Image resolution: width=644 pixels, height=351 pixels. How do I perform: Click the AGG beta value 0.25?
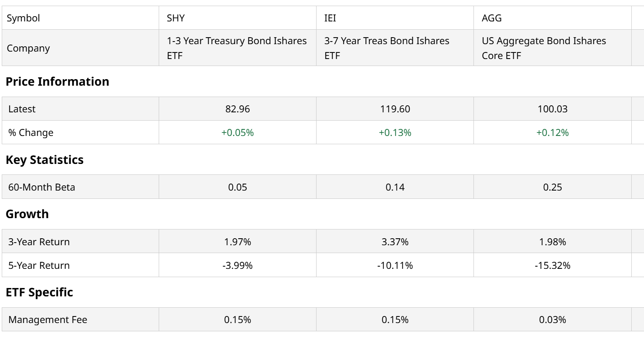point(552,187)
